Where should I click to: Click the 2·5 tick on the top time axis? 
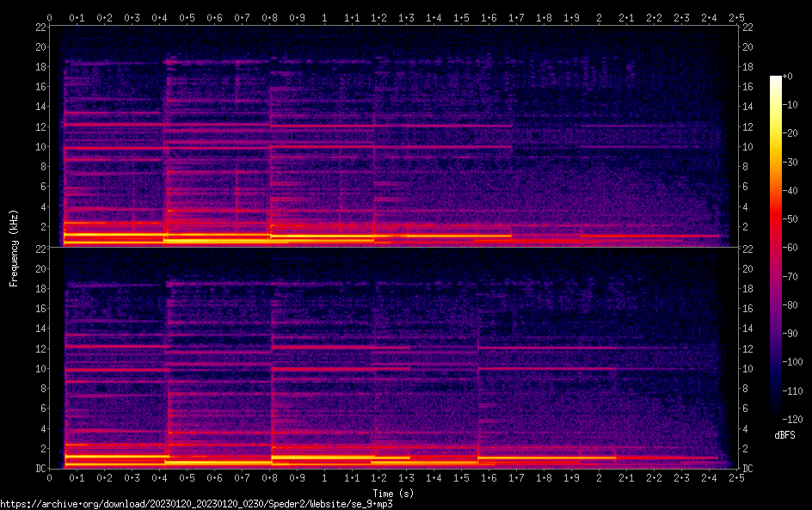point(735,17)
